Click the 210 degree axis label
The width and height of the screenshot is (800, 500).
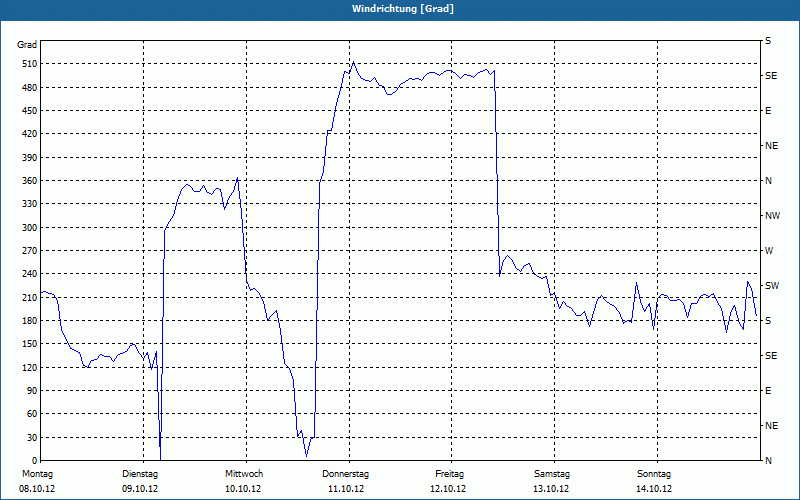tap(29, 297)
